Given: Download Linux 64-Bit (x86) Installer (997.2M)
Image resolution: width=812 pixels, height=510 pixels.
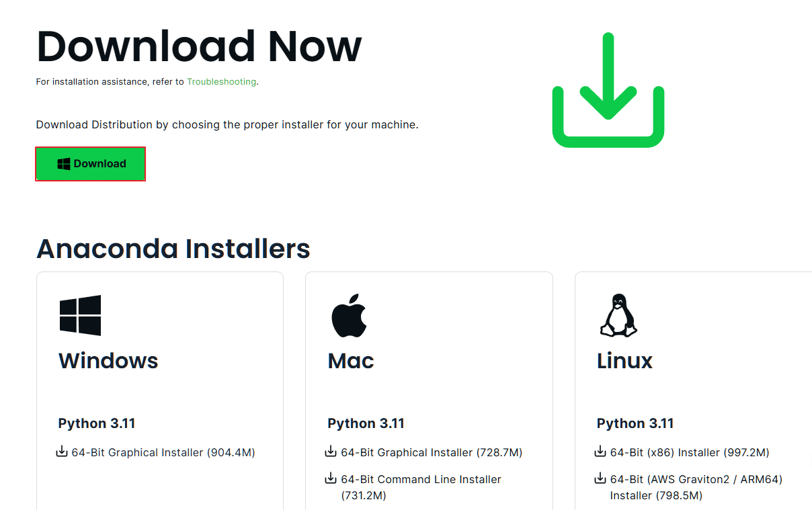Looking at the screenshot, I should [690, 452].
